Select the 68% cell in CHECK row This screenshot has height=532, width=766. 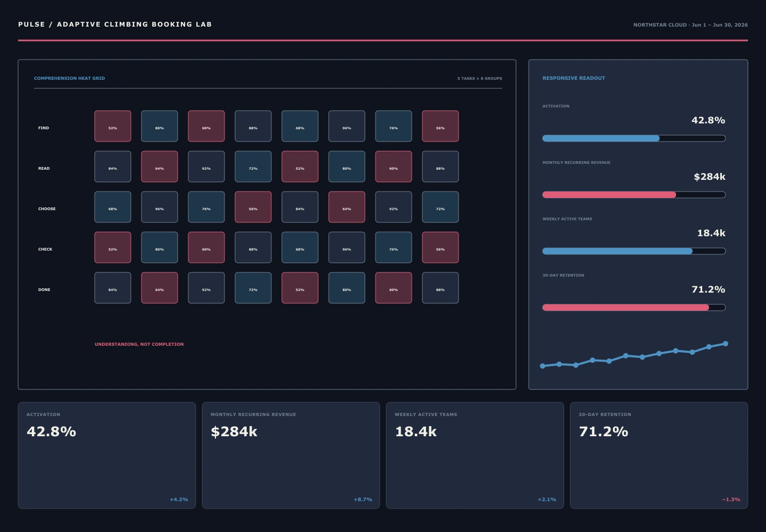[300, 247]
